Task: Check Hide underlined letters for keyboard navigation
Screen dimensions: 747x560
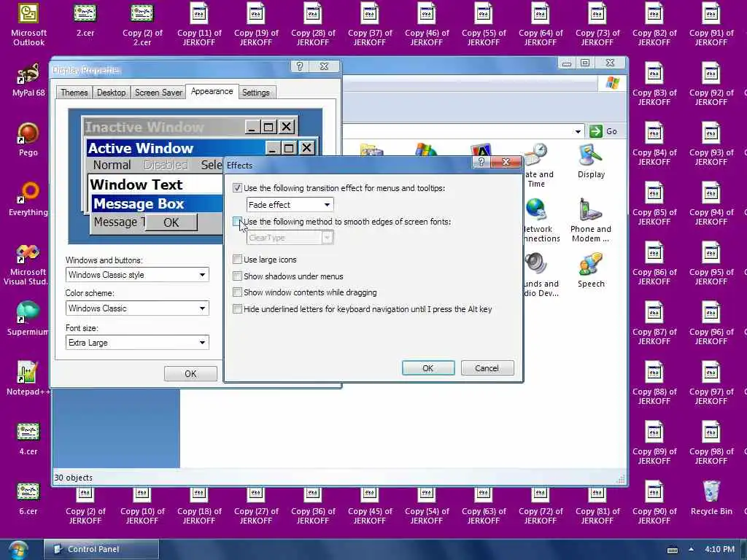Action: point(237,309)
